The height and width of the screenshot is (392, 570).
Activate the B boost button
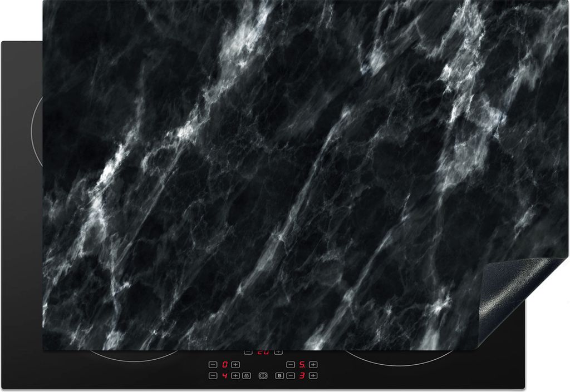280,376
